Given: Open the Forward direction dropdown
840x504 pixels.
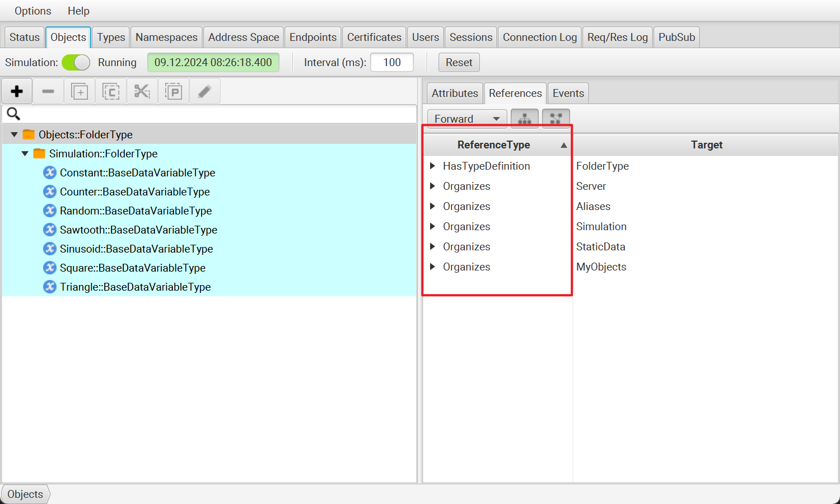Looking at the screenshot, I should point(467,119).
